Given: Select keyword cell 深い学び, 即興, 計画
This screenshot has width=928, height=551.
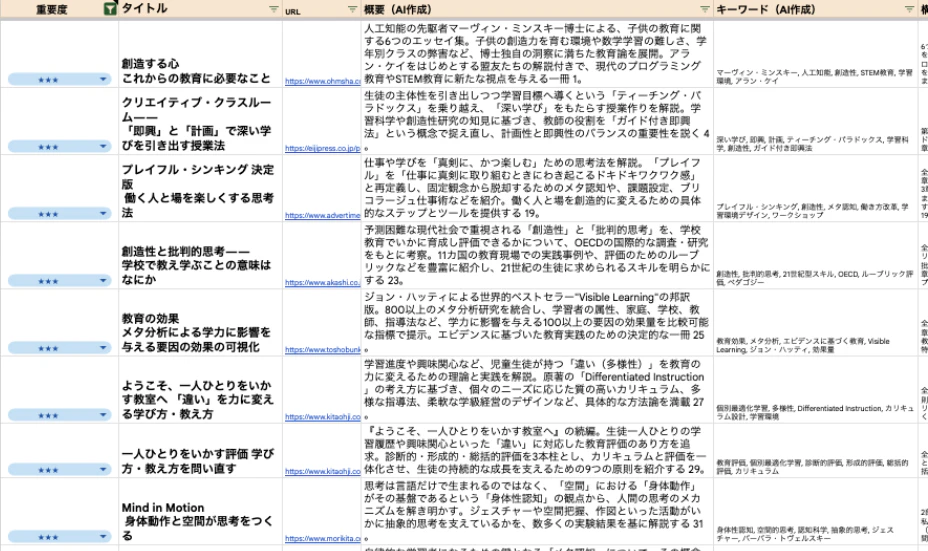Looking at the screenshot, I should click(816, 121).
